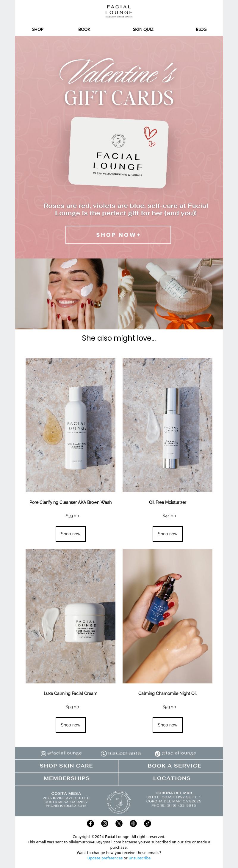Click the MEMBERSHIPS footer link
Image resolution: width=238 pixels, height=868 pixels.
[67, 778]
